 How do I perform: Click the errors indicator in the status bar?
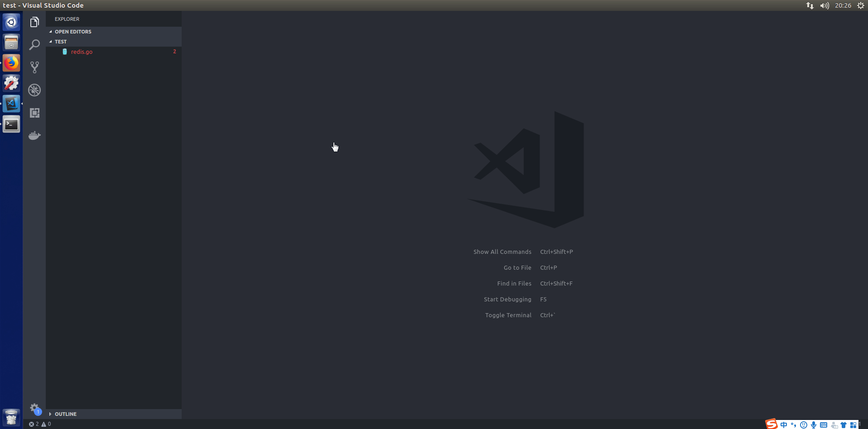34,424
